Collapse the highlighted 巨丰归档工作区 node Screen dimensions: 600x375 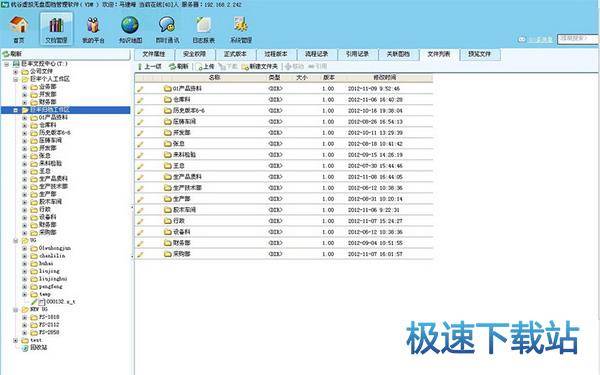point(15,110)
